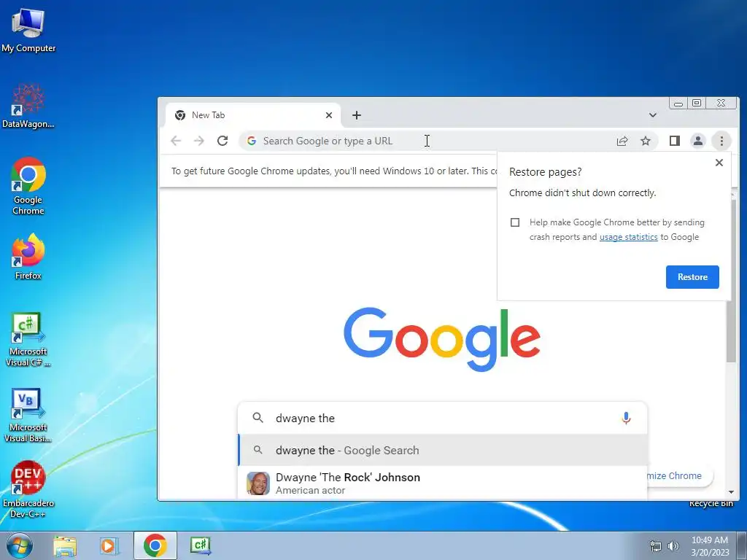Click the network tray icon

coord(656,546)
